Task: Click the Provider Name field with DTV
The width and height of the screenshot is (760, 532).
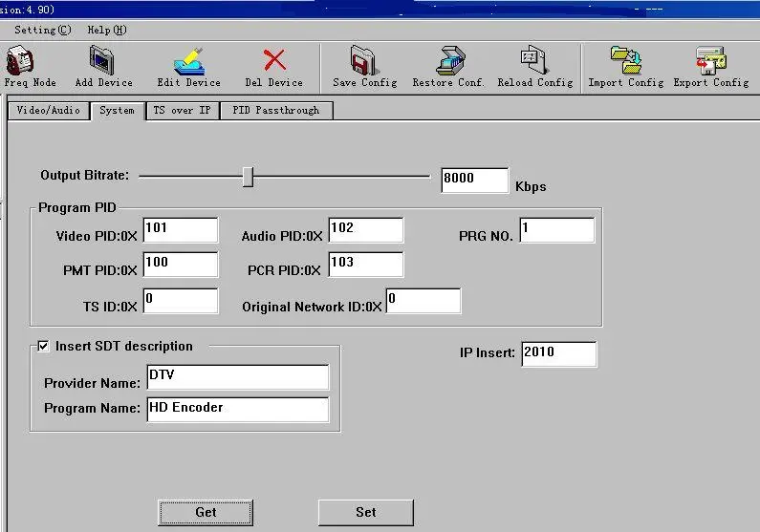Action: point(237,377)
